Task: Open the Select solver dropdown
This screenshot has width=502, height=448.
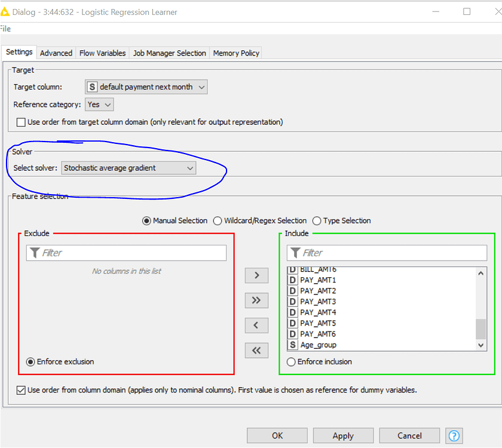Action: coord(189,168)
